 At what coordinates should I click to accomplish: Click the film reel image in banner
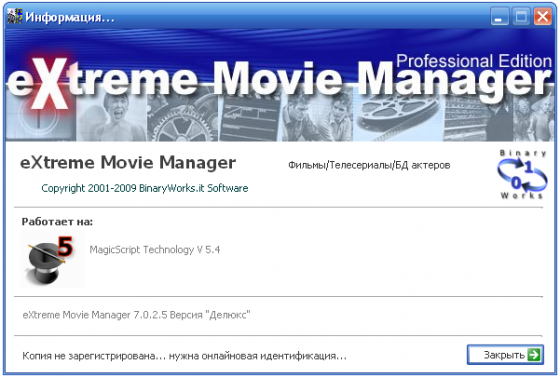[398, 116]
